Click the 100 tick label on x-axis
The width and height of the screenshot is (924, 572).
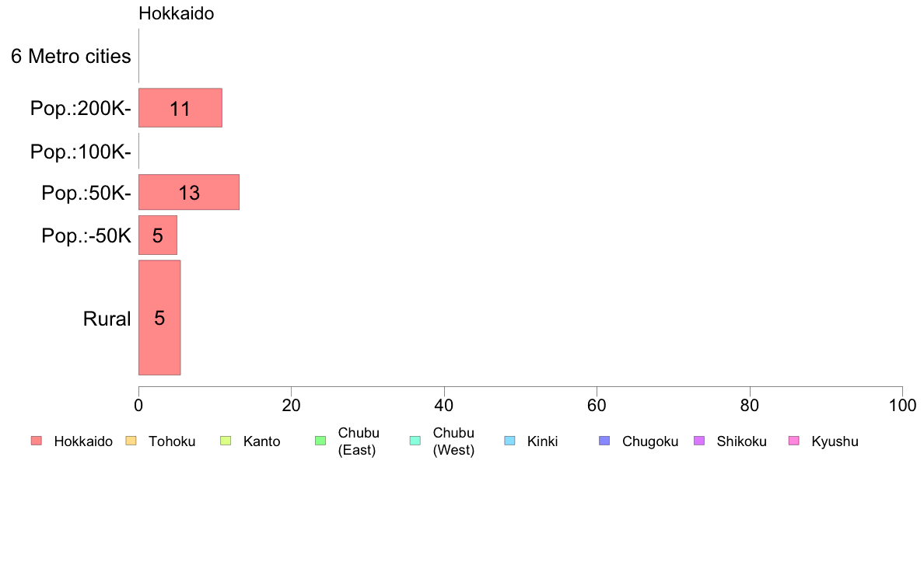pos(902,405)
